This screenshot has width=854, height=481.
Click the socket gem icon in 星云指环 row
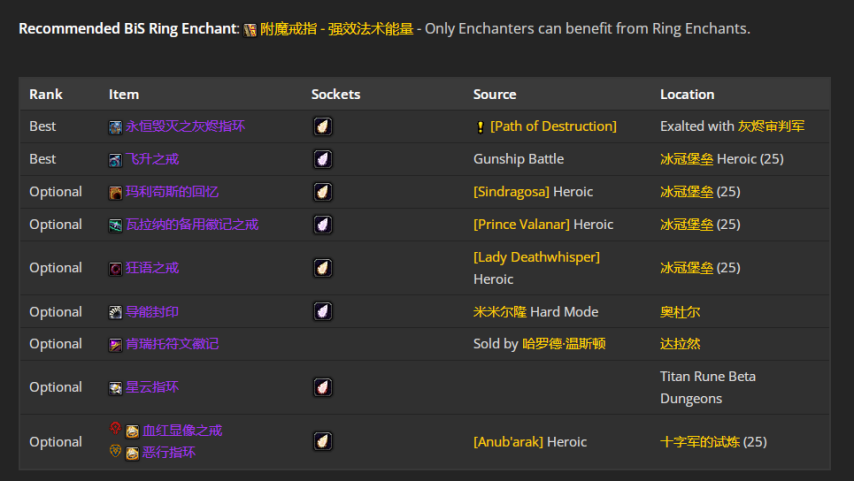[322, 387]
